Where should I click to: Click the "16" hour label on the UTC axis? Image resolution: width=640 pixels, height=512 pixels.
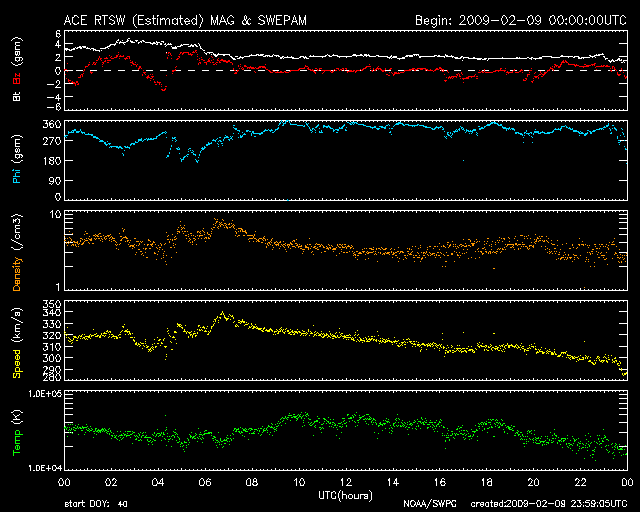[x=440, y=483]
